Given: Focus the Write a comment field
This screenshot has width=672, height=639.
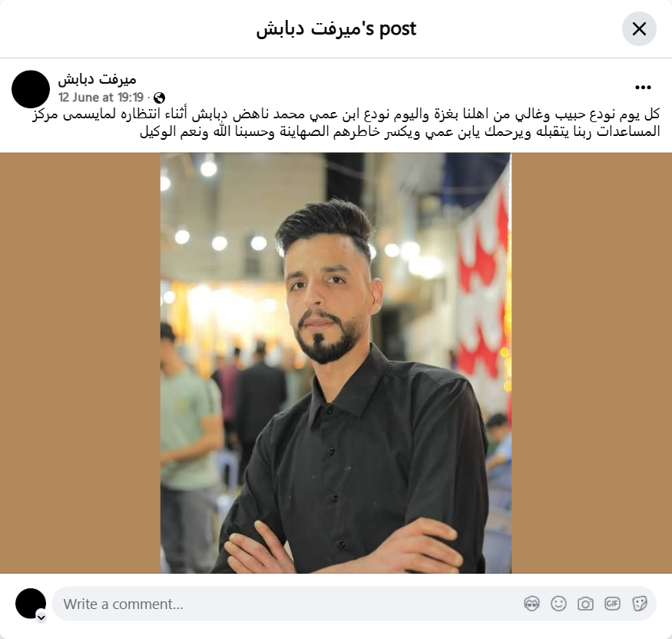Looking at the screenshot, I should (x=354, y=604).
